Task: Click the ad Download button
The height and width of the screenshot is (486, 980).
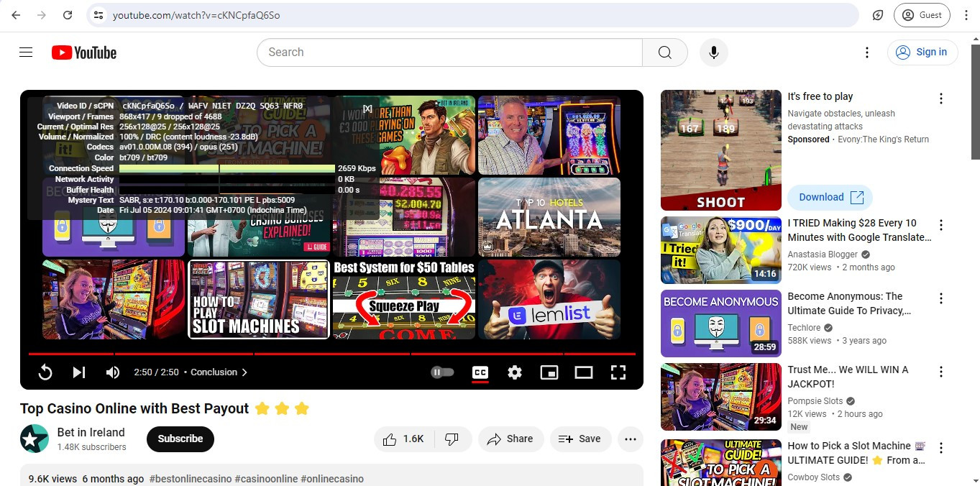Action: [x=830, y=197]
